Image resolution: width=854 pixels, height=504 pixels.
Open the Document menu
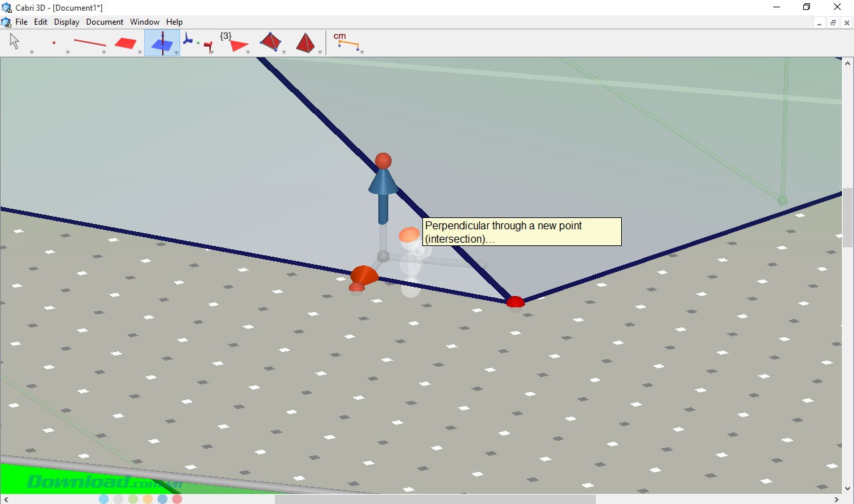click(x=105, y=22)
